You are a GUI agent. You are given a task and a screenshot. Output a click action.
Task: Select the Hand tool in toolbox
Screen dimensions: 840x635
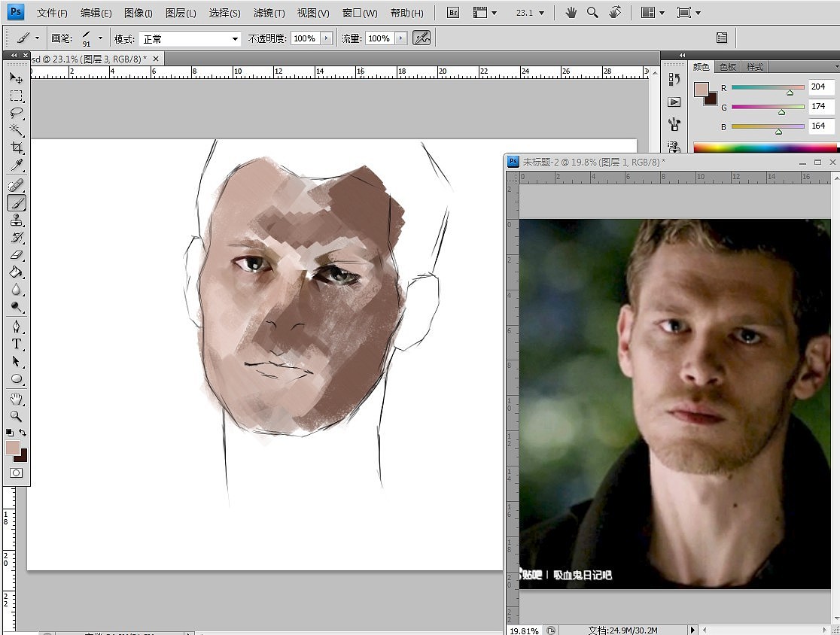[16, 399]
